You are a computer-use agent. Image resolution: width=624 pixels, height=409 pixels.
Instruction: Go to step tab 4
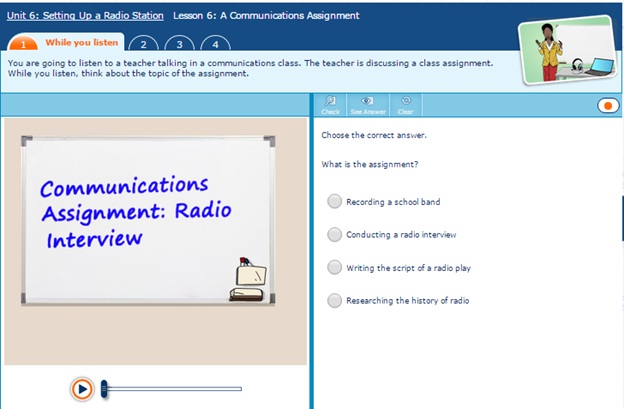(215, 44)
